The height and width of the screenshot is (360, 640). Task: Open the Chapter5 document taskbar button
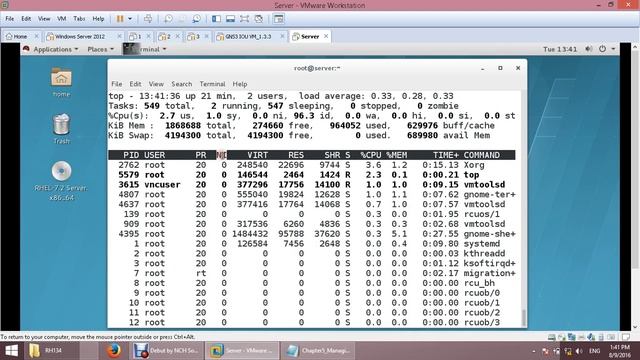pyautogui.click(x=318, y=351)
